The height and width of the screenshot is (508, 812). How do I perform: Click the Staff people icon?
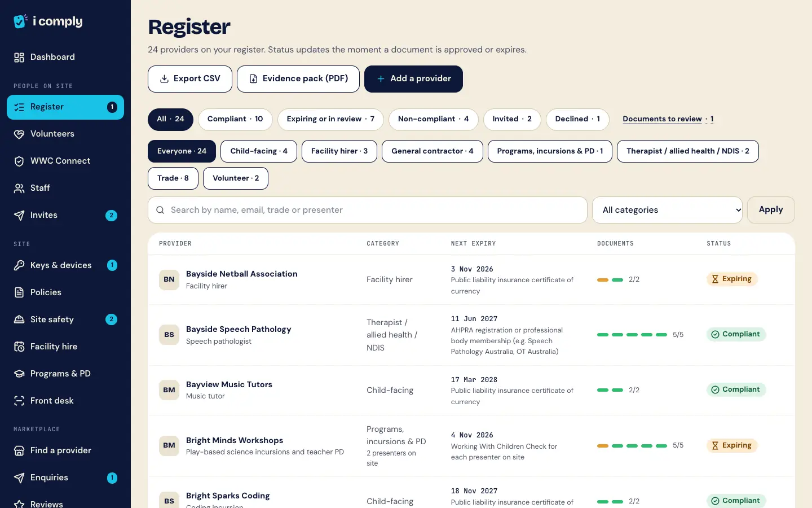click(x=19, y=189)
